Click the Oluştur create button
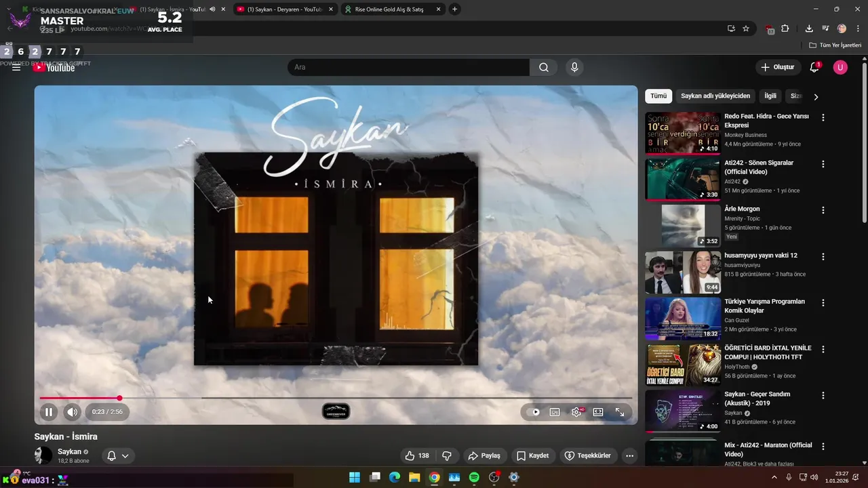 (778, 67)
